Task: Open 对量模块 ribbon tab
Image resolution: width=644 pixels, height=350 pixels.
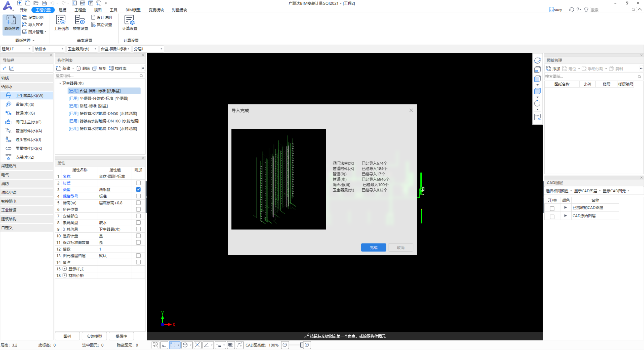Action: 179,10
